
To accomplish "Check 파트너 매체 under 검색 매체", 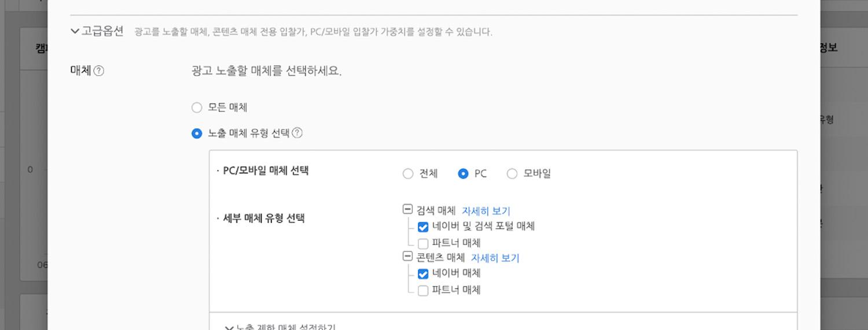I will point(423,243).
